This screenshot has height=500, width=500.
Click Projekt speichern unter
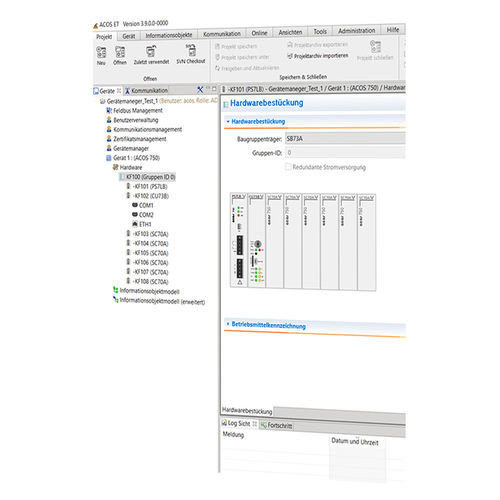coord(242,57)
